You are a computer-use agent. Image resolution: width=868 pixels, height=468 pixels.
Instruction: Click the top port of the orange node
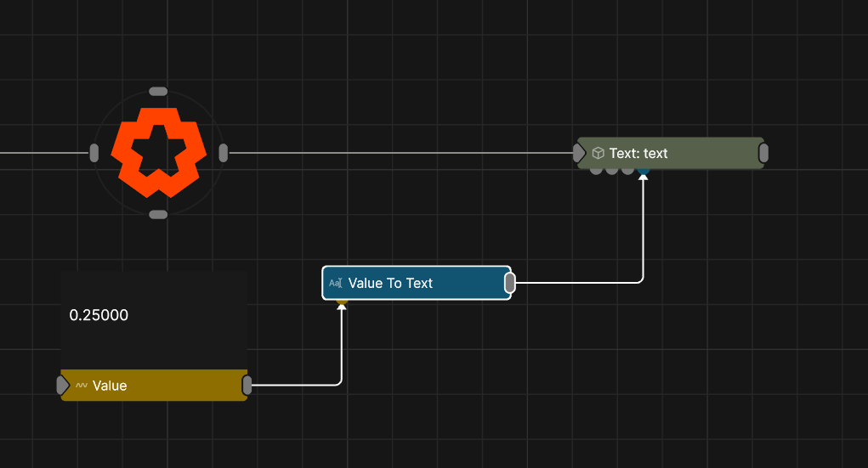(x=158, y=91)
